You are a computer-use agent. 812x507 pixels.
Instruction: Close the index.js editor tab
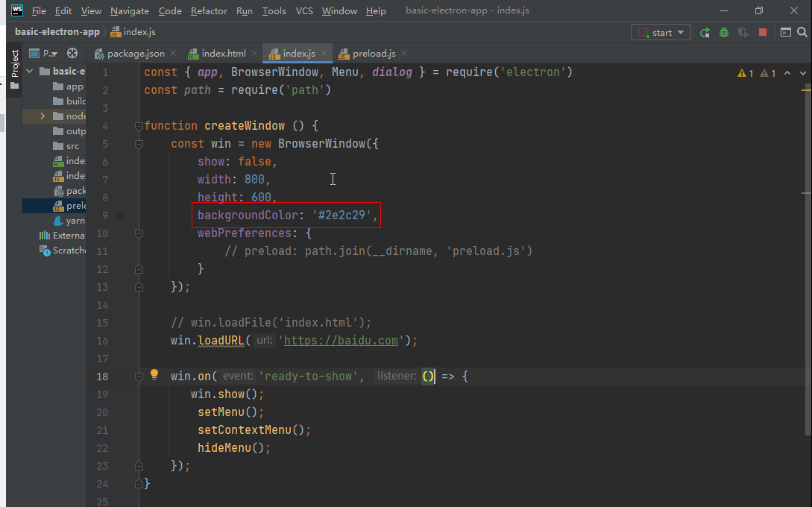[324, 54]
